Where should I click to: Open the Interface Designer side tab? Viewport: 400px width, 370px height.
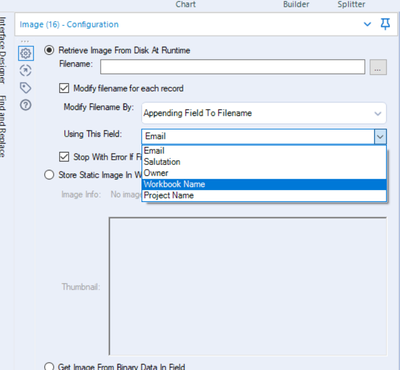click(3, 50)
